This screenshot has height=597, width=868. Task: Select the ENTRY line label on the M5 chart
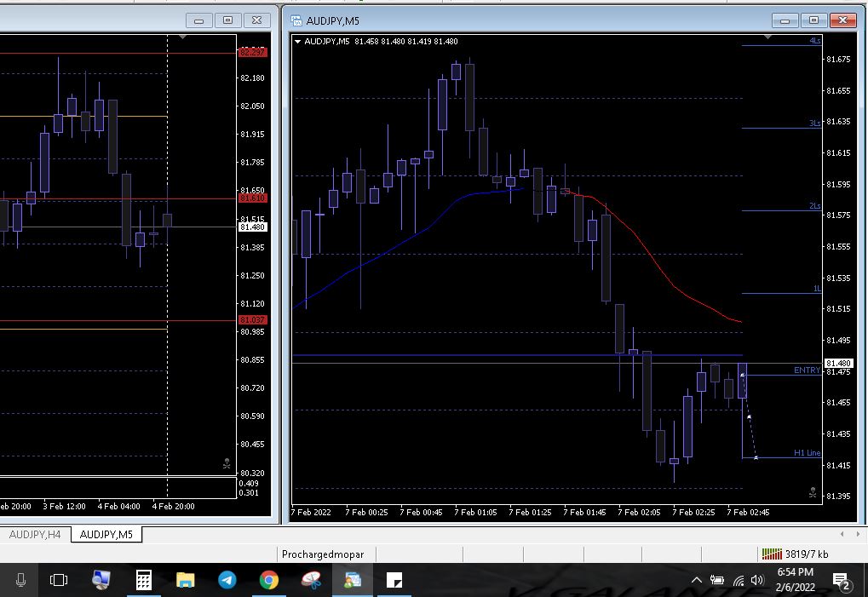pyautogui.click(x=806, y=370)
